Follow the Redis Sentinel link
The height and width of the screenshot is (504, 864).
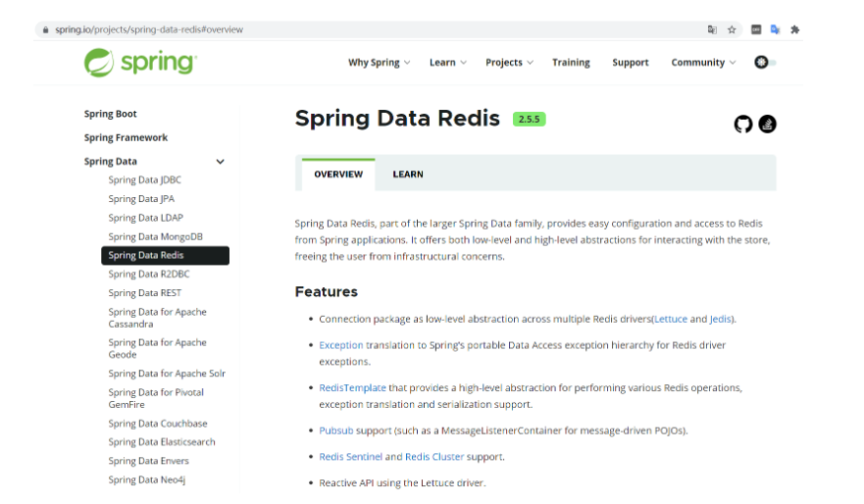[350, 457]
